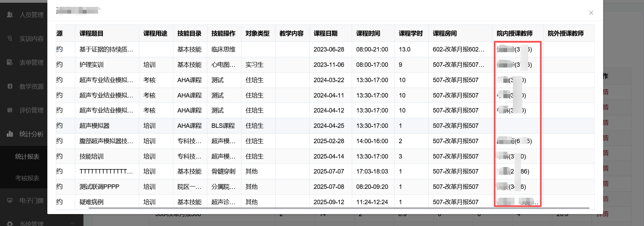
Task: Click the 课程学时 column header
Action: coord(411,33)
